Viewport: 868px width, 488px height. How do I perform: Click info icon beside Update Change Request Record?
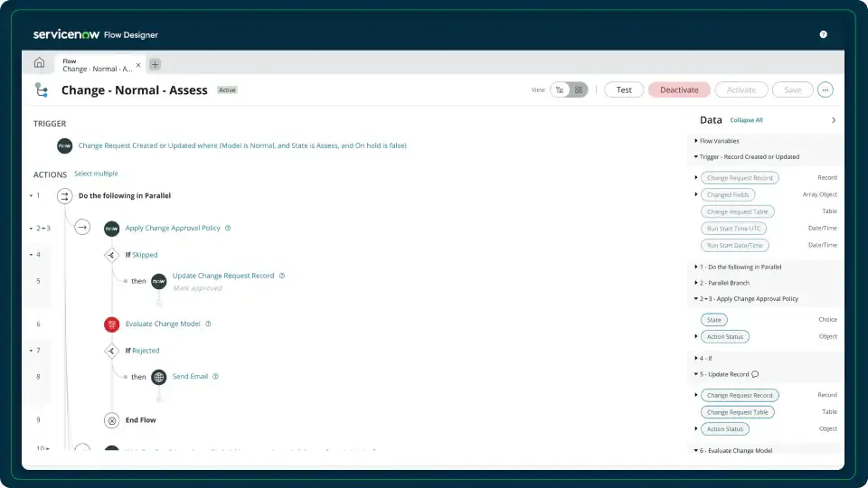tap(282, 276)
